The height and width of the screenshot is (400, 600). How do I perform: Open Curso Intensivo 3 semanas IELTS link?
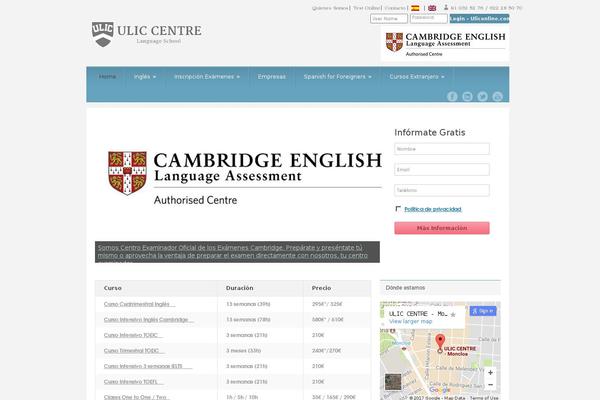[x=148, y=366]
